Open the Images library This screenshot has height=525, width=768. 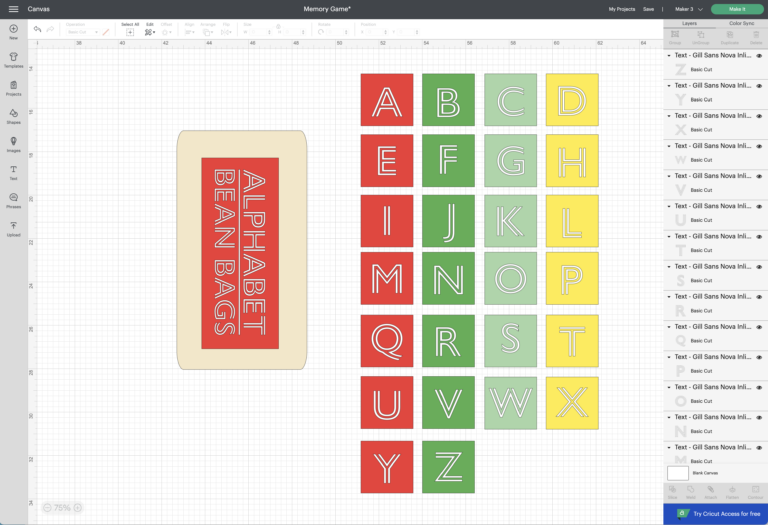(x=13, y=143)
